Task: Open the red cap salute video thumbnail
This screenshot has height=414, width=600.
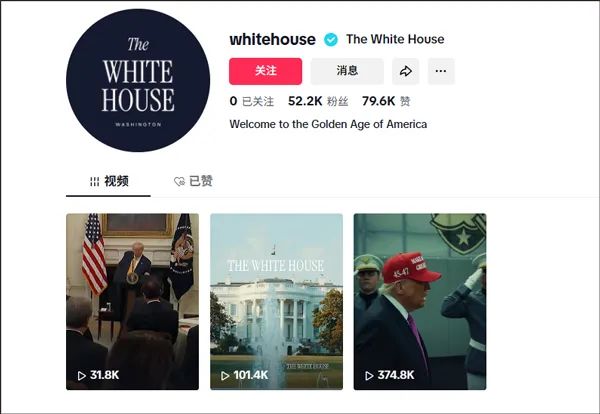Action: pos(420,302)
